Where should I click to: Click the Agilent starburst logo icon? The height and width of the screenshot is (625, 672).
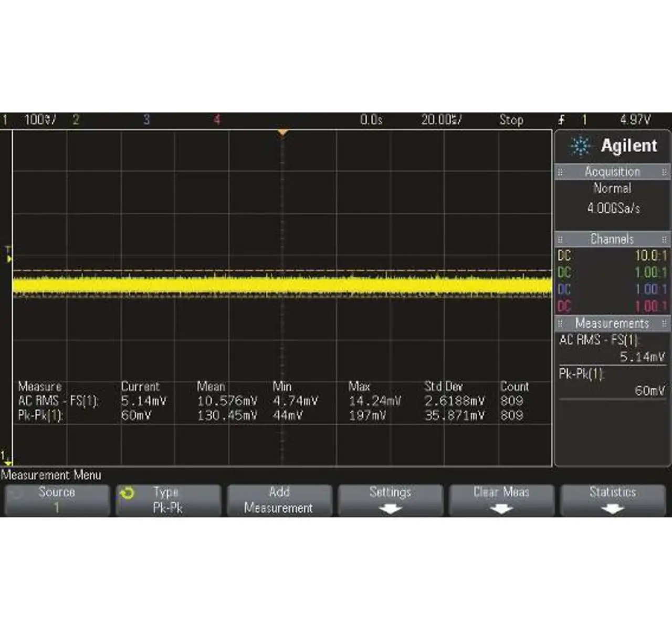(581, 146)
